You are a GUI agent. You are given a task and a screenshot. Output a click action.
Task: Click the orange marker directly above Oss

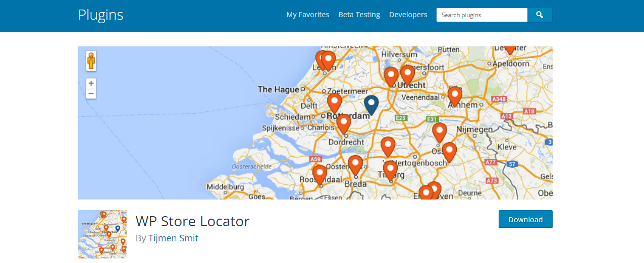pyautogui.click(x=440, y=133)
